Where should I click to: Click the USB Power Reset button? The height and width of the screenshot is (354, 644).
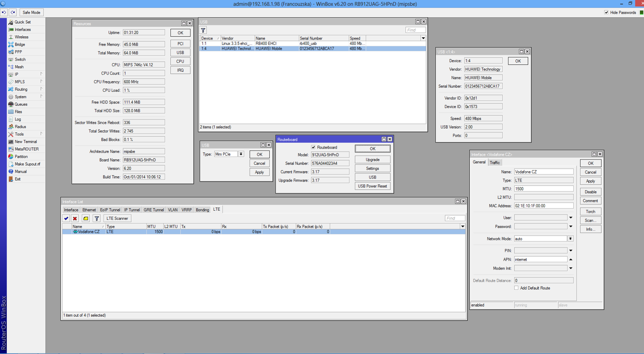click(x=372, y=186)
